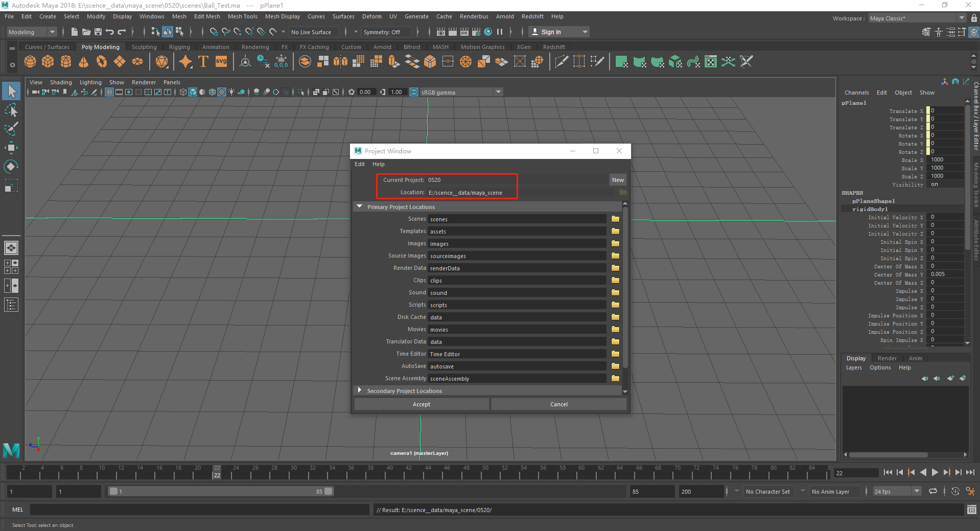Open Project Window Edit menu

pyautogui.click(x=360, y=164)
